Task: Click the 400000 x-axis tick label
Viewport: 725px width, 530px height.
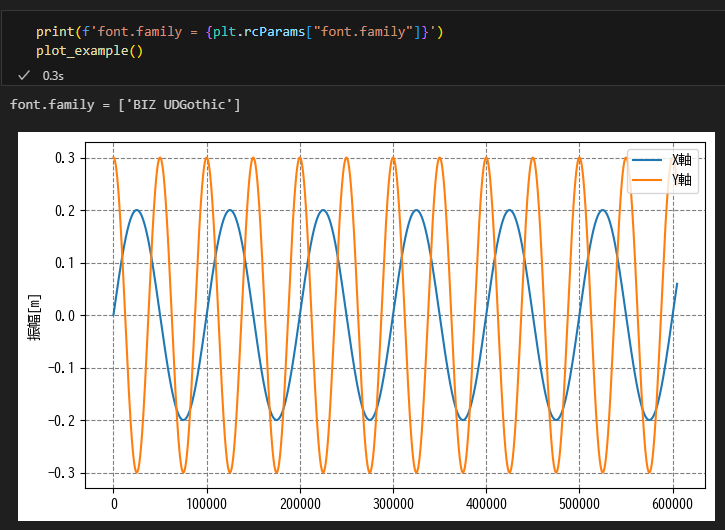Action: click(x=486, y=504)
